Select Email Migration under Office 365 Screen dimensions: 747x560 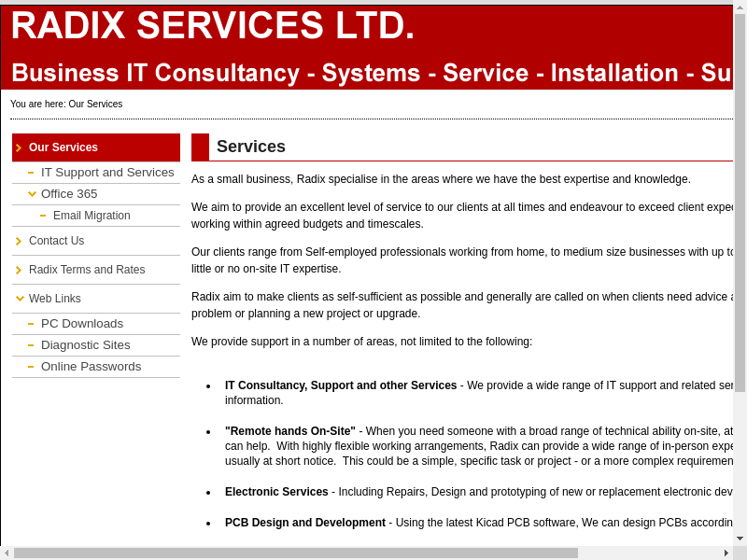point(92,216)
